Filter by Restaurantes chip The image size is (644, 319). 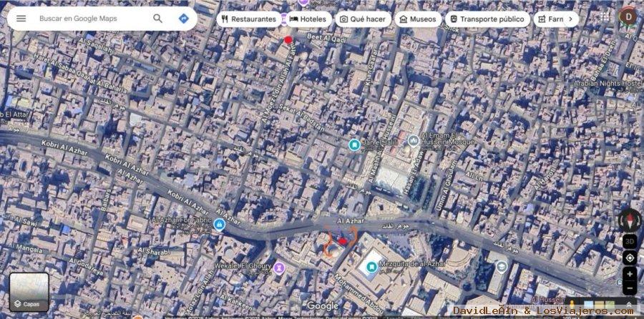[248, 19]
